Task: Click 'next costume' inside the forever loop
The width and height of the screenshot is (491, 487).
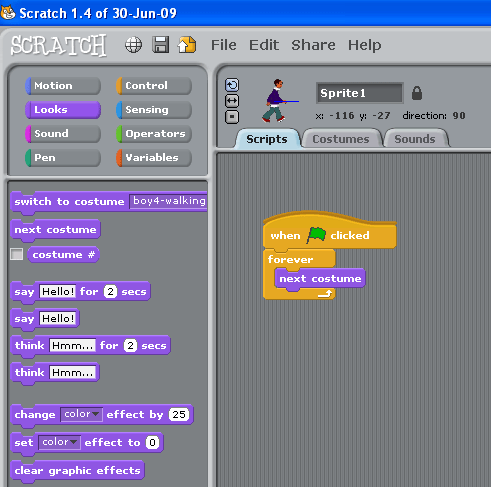Action: pyautogui.click(x=320, y=279)
